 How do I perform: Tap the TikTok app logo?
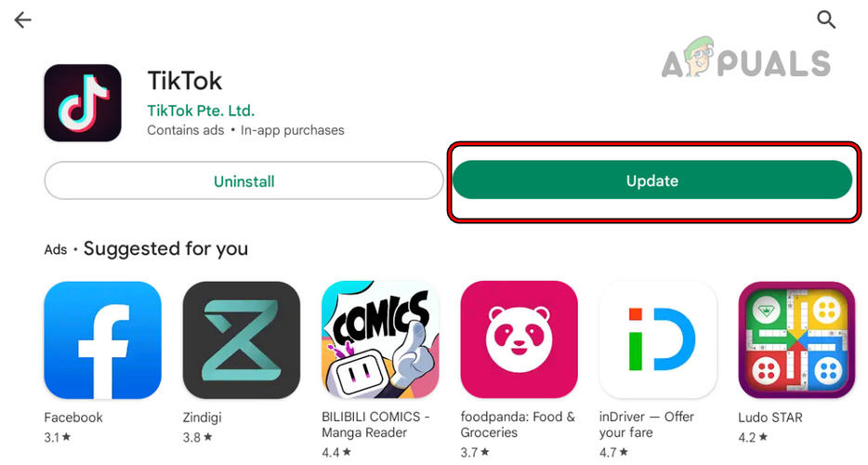click(83, 103)
